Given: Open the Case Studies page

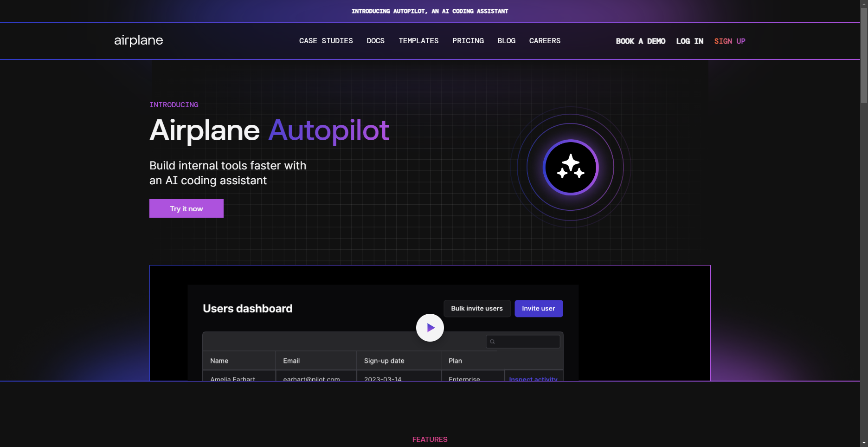Looking at the screenshot, I should 326,41.
